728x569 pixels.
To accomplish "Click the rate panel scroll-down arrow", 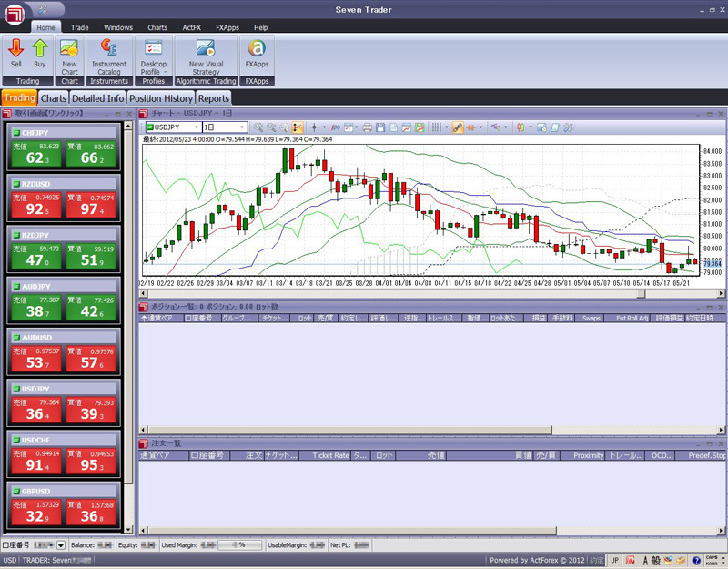I will coord(128,530).
